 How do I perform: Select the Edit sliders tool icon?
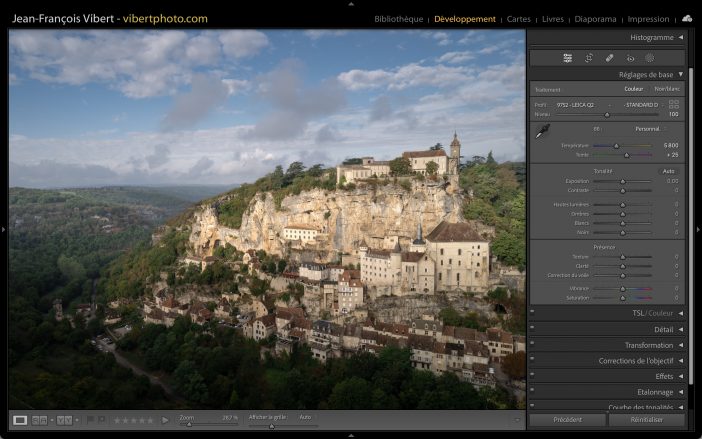coord(567,58)
